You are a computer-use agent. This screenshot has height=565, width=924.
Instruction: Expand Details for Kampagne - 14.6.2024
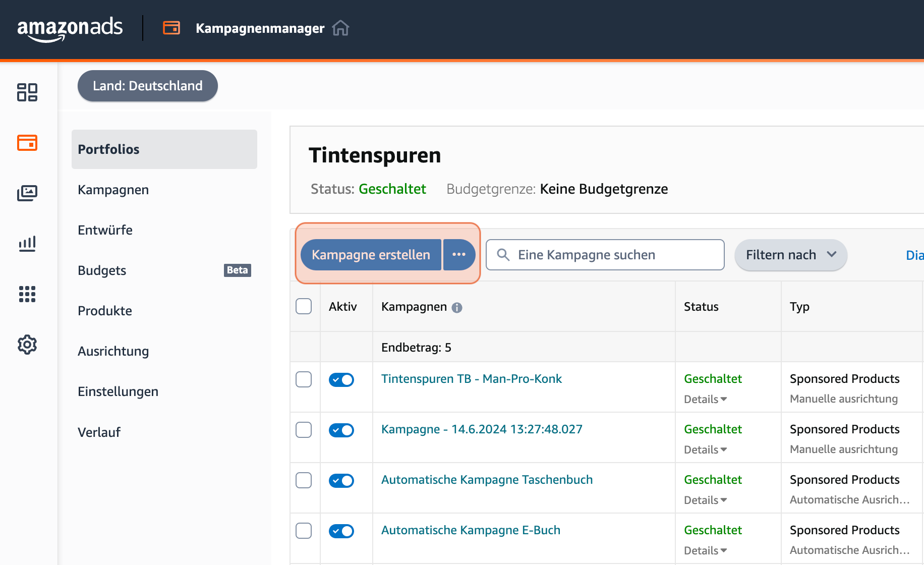click(705, 449)
